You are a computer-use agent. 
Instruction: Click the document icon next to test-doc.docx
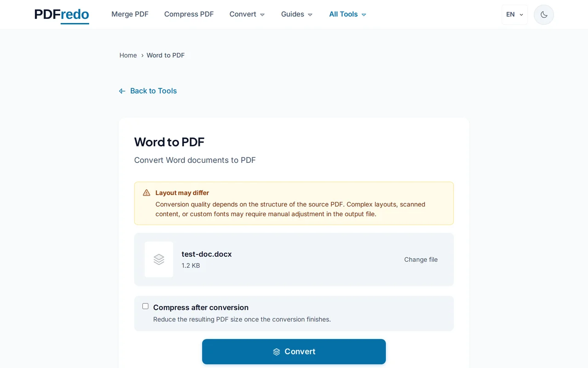tap(158, 259)
